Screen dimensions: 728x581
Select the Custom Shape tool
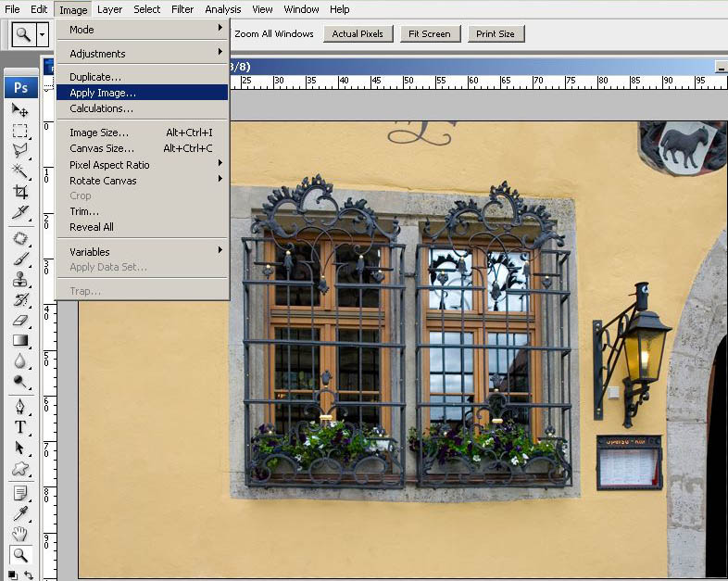pos(19,468)
